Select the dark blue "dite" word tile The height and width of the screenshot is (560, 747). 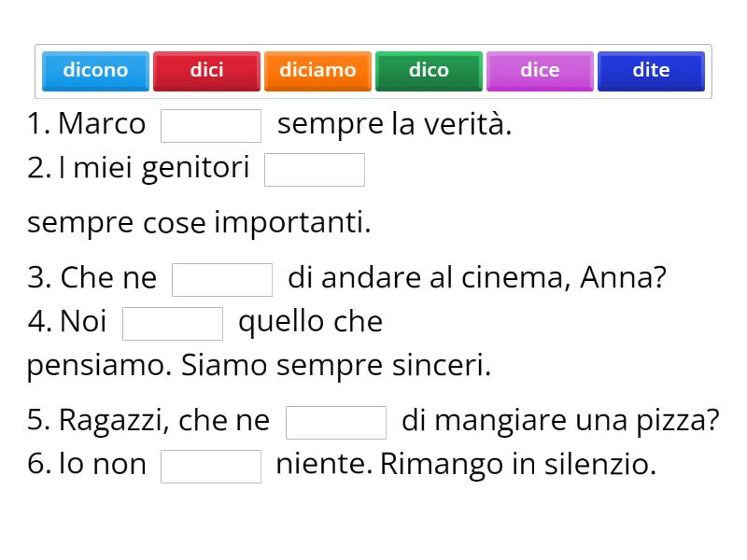tap(651, 70)
